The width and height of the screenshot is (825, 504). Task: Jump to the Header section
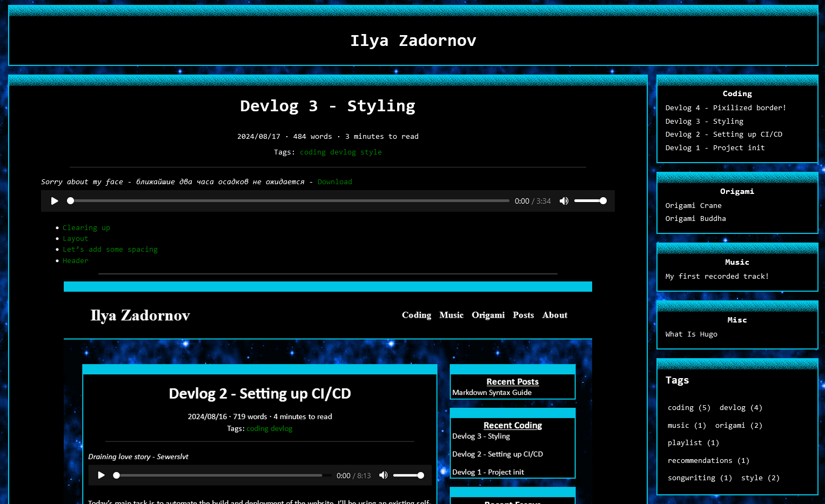(x=76, y=261)
